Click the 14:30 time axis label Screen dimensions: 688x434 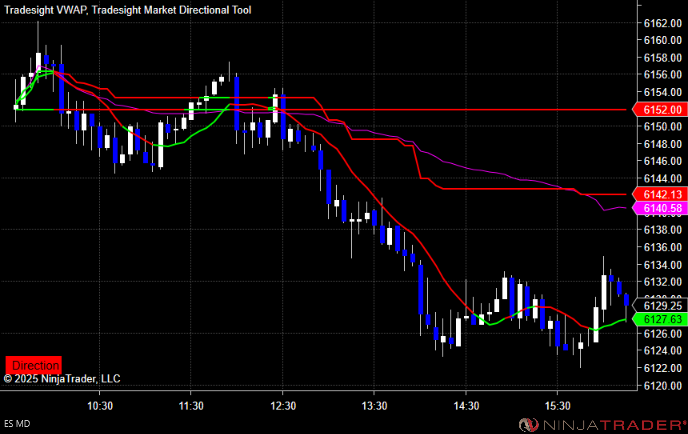pos(466,405)
